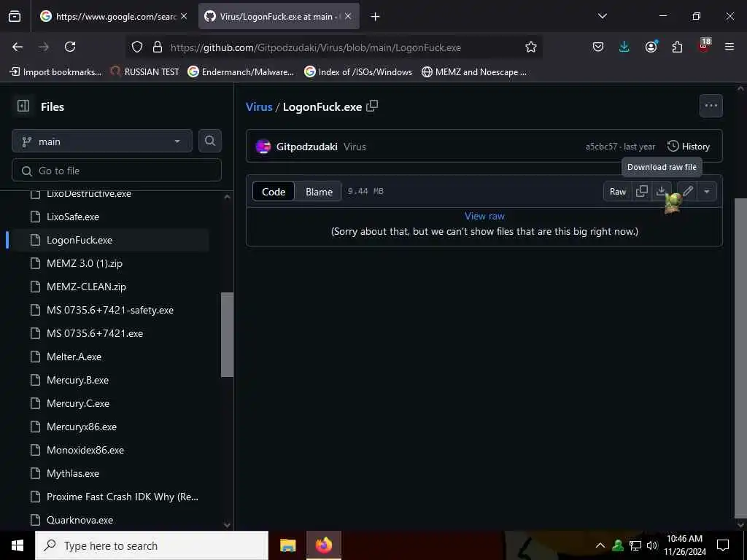Open Windows Start menu
The image size is (747, 560).
(x=18, y=545)
